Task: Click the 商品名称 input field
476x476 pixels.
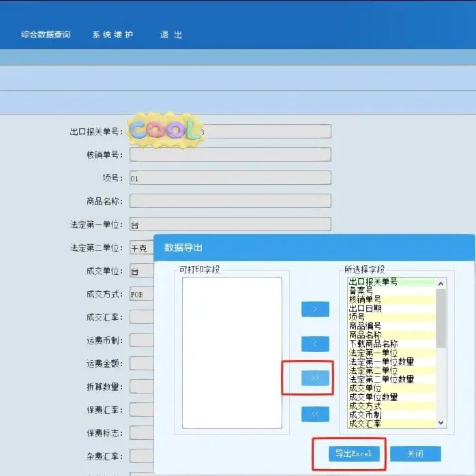Action: coord(230,201)
